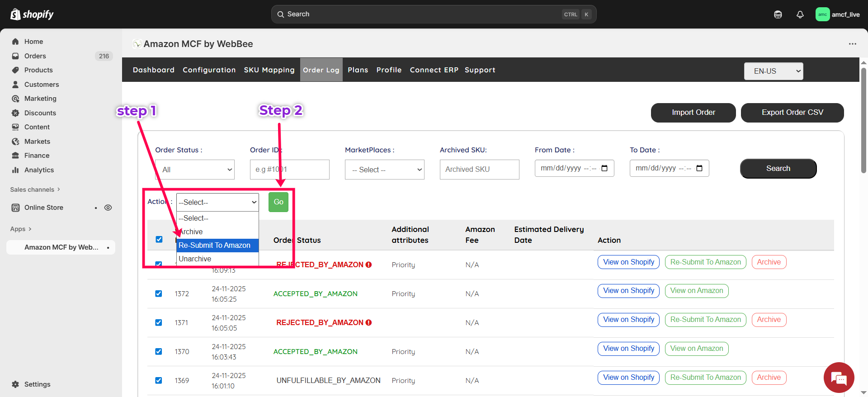Toggle the select-all checkbox in table header

coord(159,239)
